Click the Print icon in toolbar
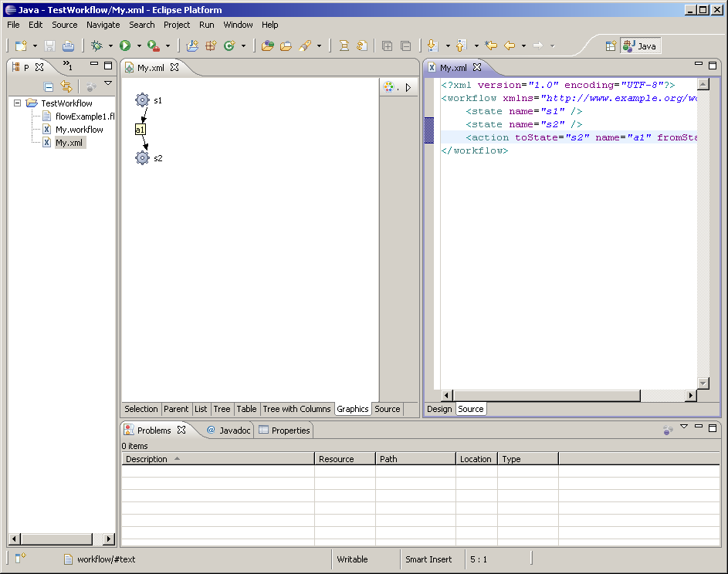Screen dimensions: 728x574 click(x=69, y=46)
